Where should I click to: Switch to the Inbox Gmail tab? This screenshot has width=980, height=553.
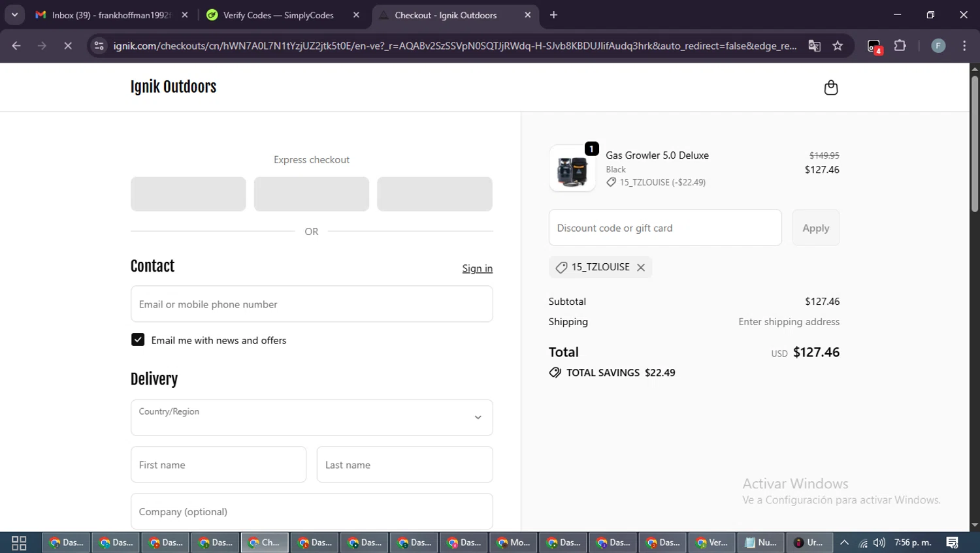(x=111, y=15)
